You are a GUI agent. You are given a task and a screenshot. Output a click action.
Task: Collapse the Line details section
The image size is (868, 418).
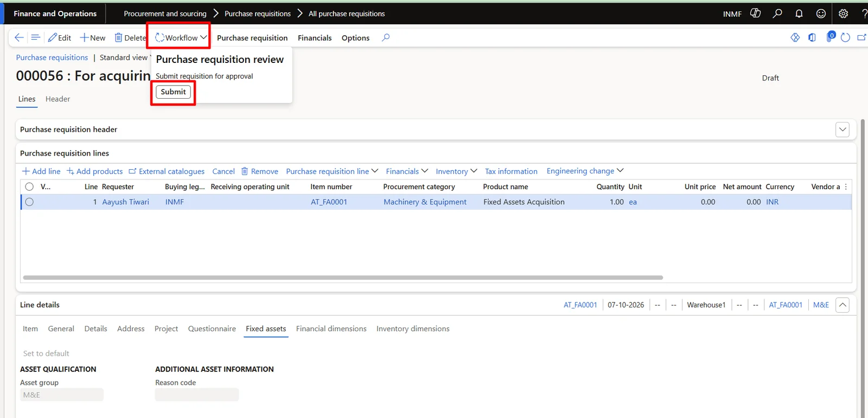pos(843,305)
